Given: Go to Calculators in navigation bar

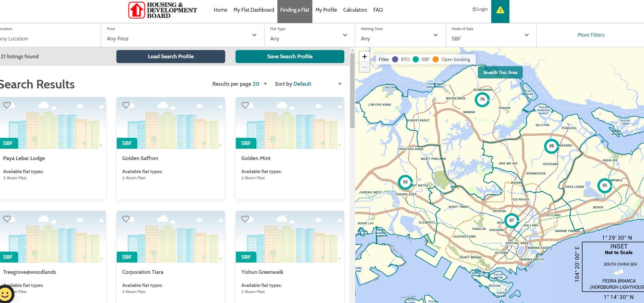Looking at the screenshot, I should (355, 10).
